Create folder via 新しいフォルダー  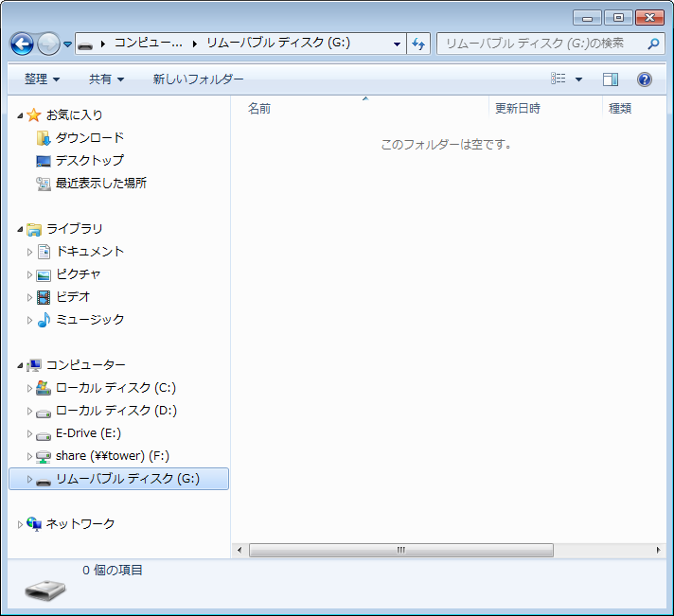pyautogui.click(x=198, y=79)
